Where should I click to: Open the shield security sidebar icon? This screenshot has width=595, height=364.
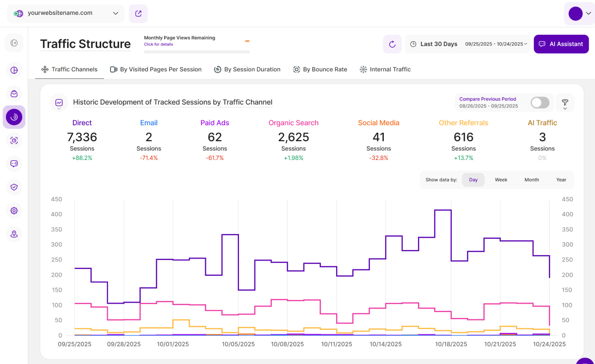14,187
